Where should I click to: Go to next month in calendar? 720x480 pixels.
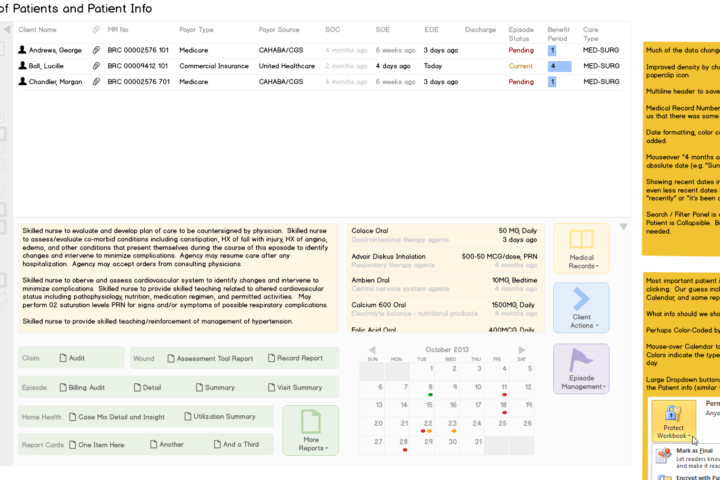pos(522,349)
